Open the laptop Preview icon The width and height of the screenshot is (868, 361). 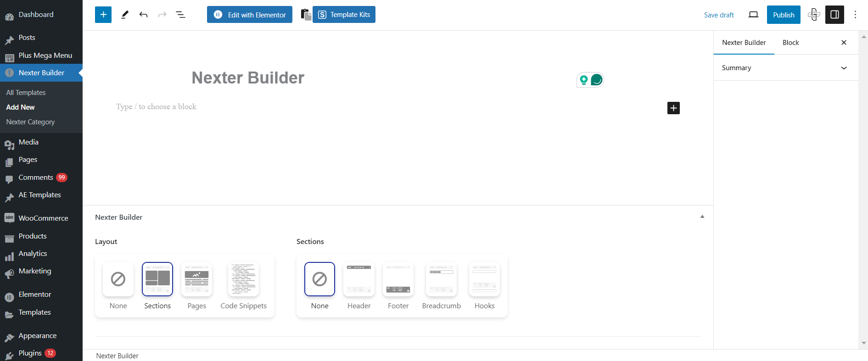pyautogui.click(x=753, y=15)
